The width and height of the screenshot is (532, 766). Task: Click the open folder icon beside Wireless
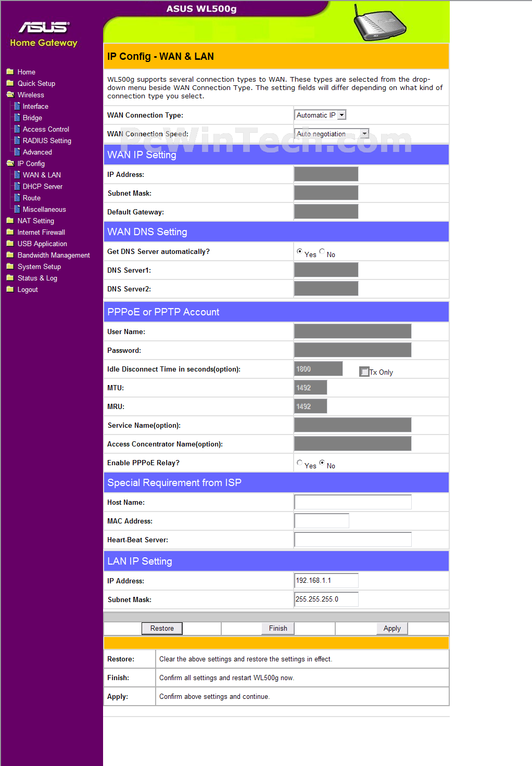pos(10,95)
